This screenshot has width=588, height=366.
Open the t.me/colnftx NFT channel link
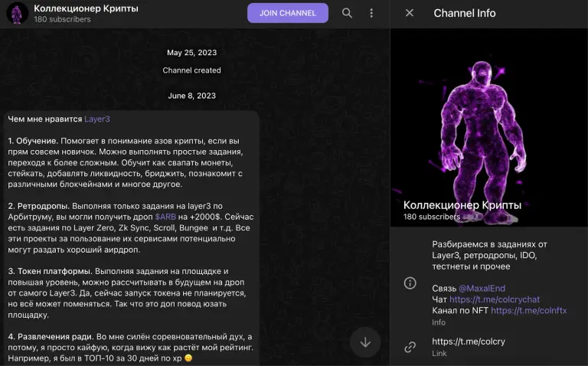(529, 310)
